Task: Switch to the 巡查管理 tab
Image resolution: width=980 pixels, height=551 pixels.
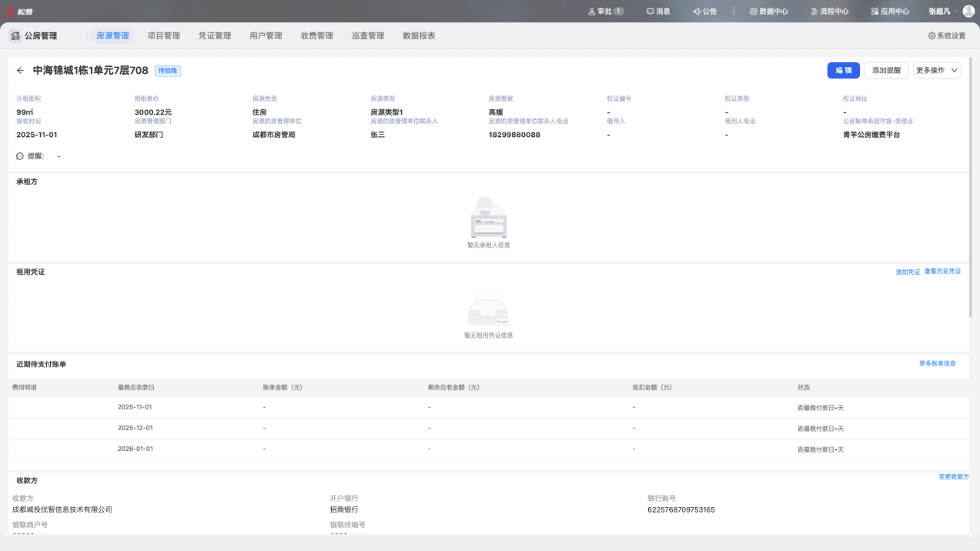Action: pos(368,35)
